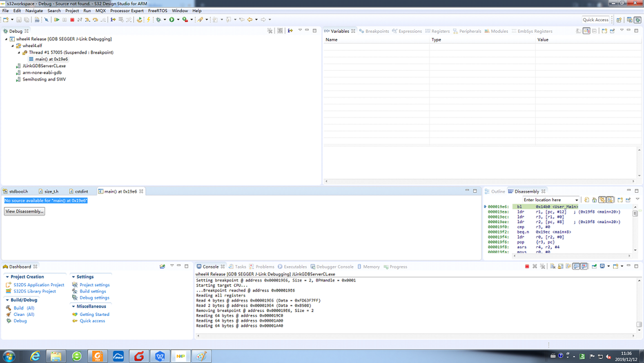
Task: Click Remove All Terminated icon in Debug view
Action: (x=270, y=31)
